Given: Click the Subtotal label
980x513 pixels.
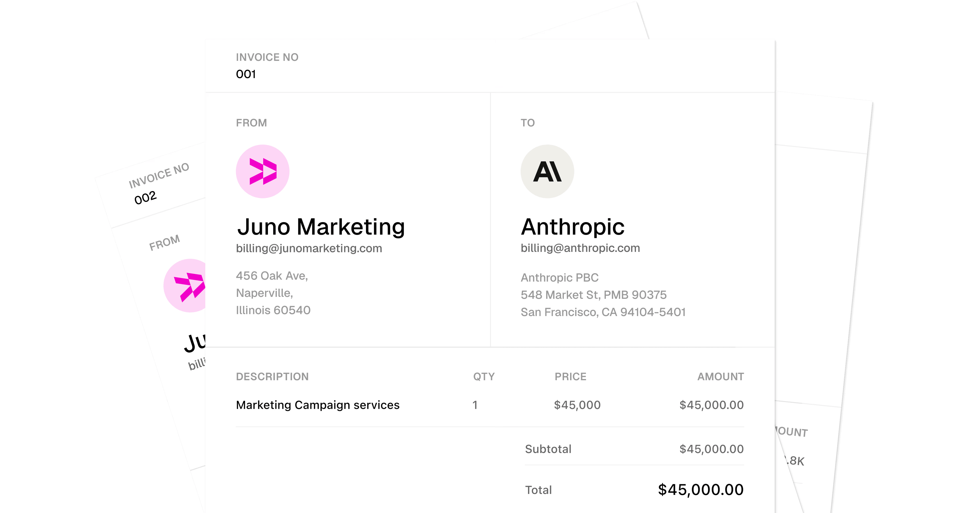Looking at the screenshot, I should (548, 449).
